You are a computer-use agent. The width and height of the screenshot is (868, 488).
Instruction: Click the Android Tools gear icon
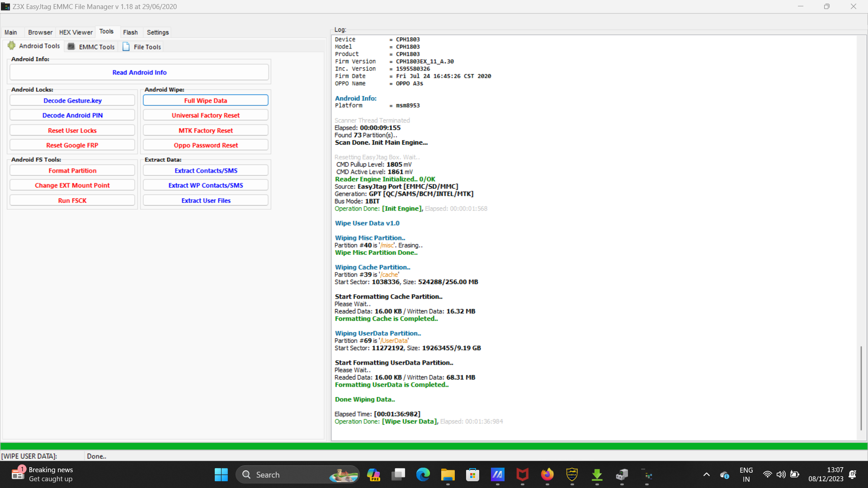[11, 46]
